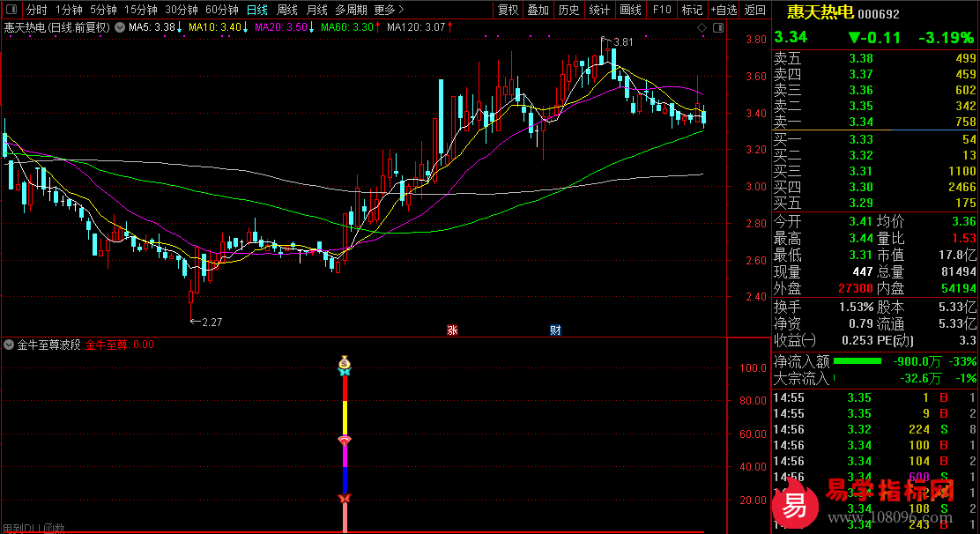The image size is (980, 534).
Task: Select the 30分钟 period tab
Action: click(182, 10)
